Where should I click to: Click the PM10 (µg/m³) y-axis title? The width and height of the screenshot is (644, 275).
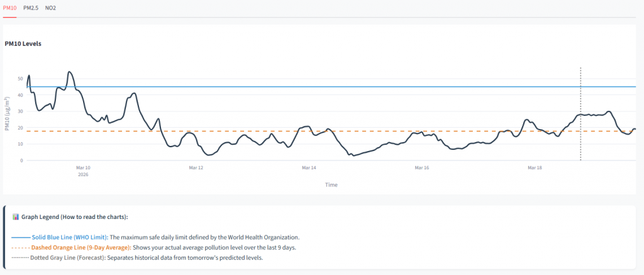point(7,114)
